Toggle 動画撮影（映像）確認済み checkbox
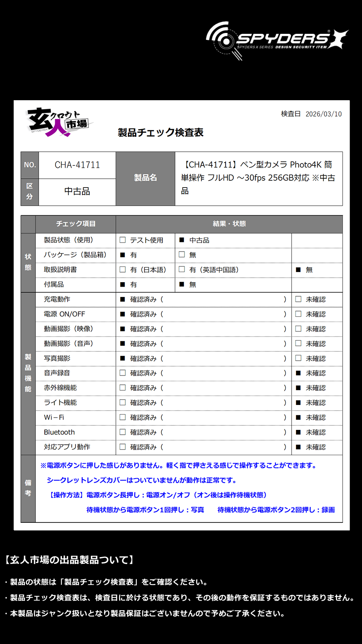The image size is (362, 644). pos(123,329)
